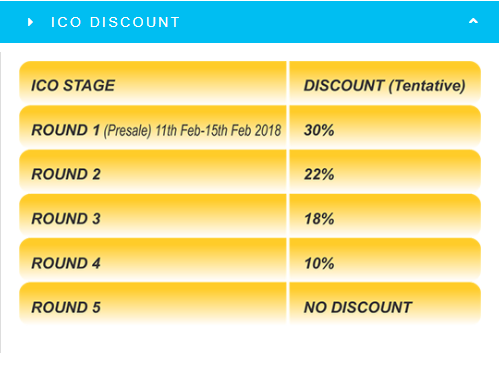The image size is (499, 374).
Task: Select the ROUND 3 stage cell
Action: click(x=153, y=215)
